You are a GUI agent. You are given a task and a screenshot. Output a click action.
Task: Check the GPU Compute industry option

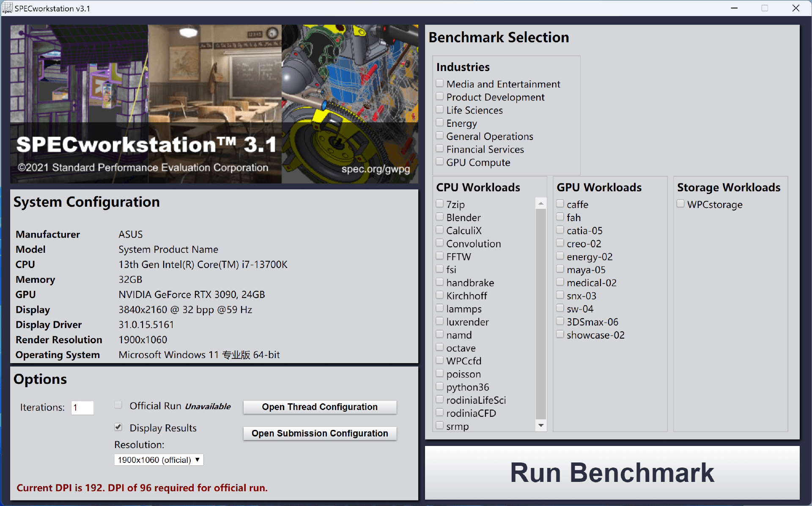click(440, 162)
